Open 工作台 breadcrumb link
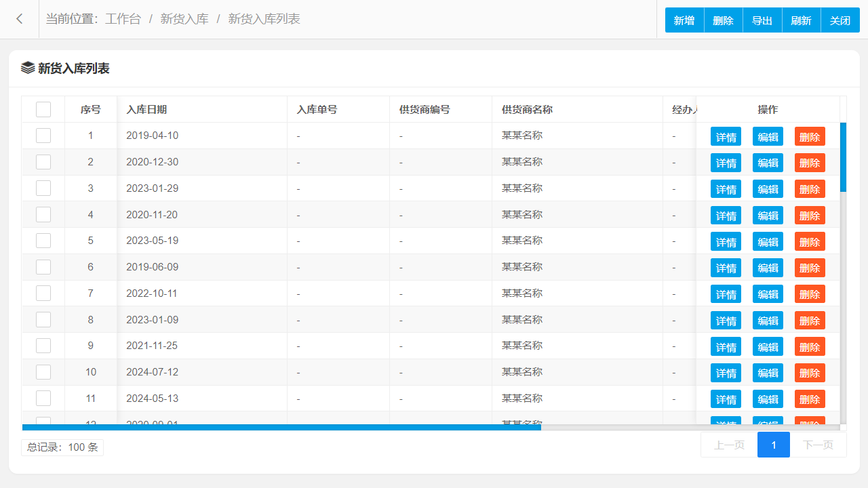 (x=123, y=19)
